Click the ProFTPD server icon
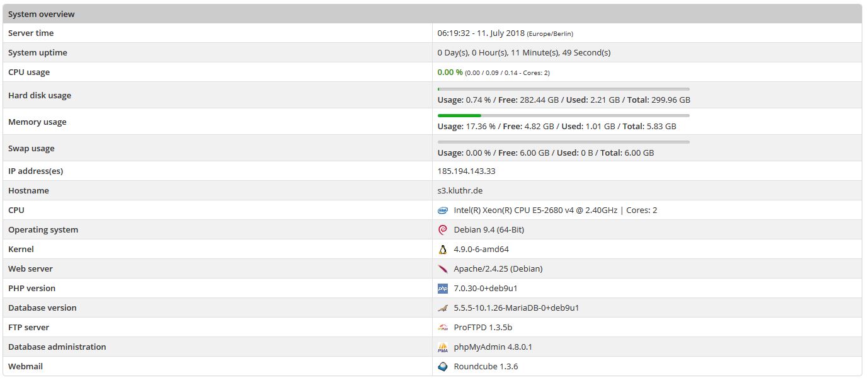Image resolution: width=868 pixels, height=380 pixels. [442, 328]
